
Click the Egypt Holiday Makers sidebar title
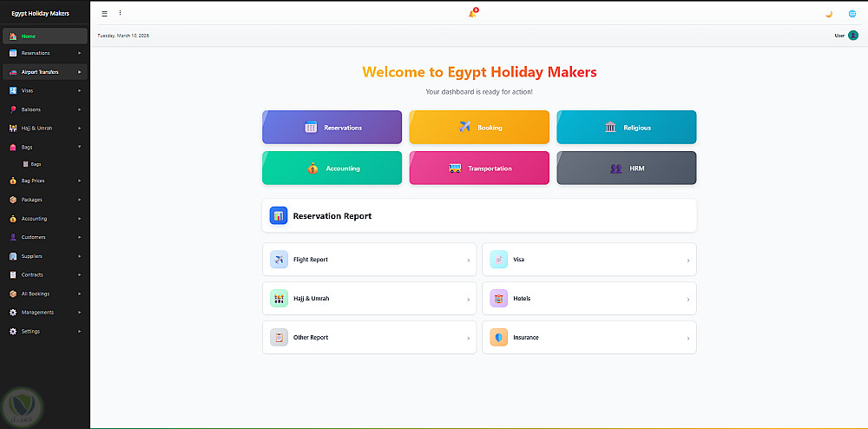tap(41, 13)
